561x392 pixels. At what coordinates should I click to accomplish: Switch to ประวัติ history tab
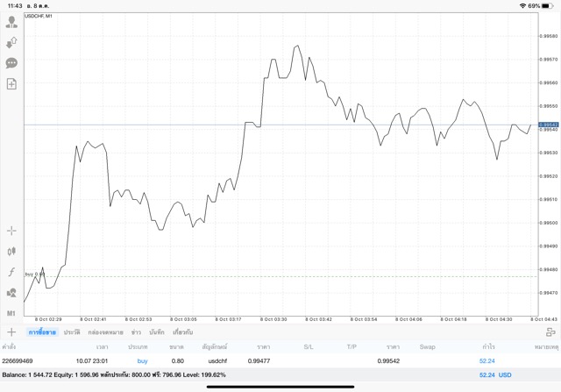(72, 332)
